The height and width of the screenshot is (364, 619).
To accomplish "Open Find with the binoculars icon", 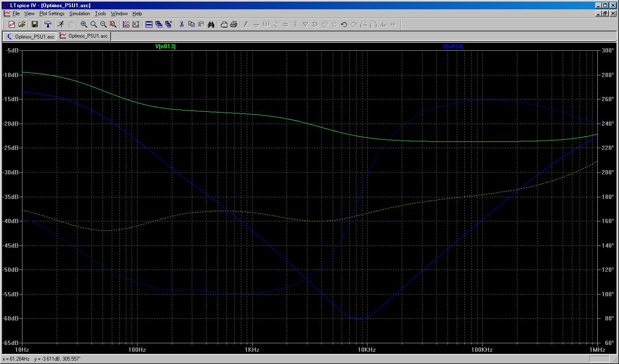I will (211, 25).
